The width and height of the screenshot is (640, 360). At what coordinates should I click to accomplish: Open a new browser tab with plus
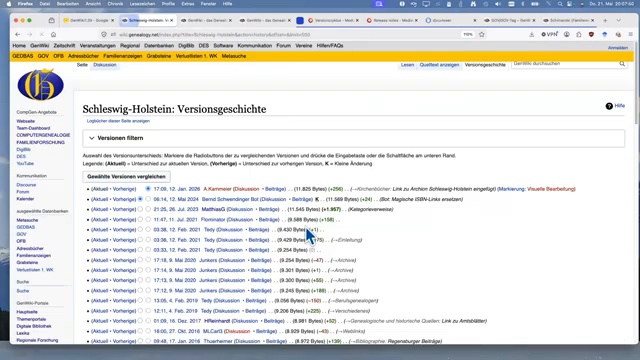click(x=605, y=20)
